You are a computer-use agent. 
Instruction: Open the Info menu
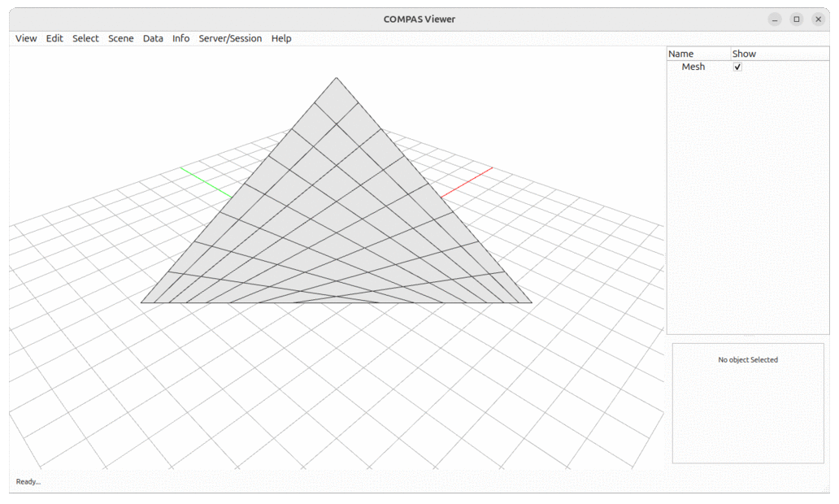pyautogui.click(x=180, y=38)
